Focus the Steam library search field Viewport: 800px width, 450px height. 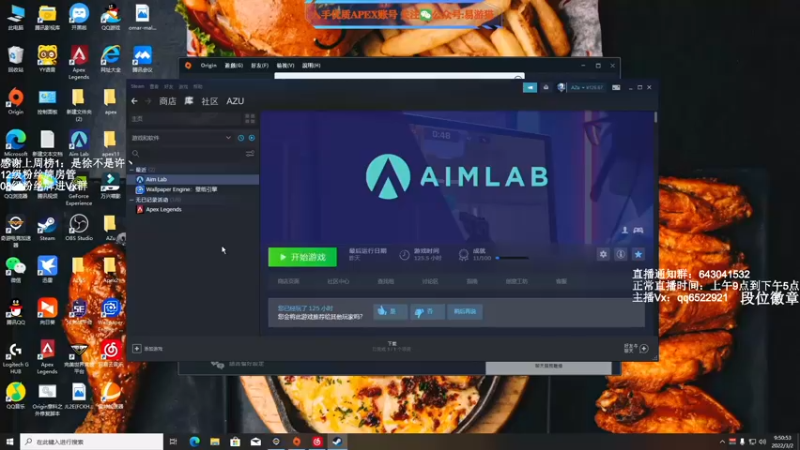188,154
